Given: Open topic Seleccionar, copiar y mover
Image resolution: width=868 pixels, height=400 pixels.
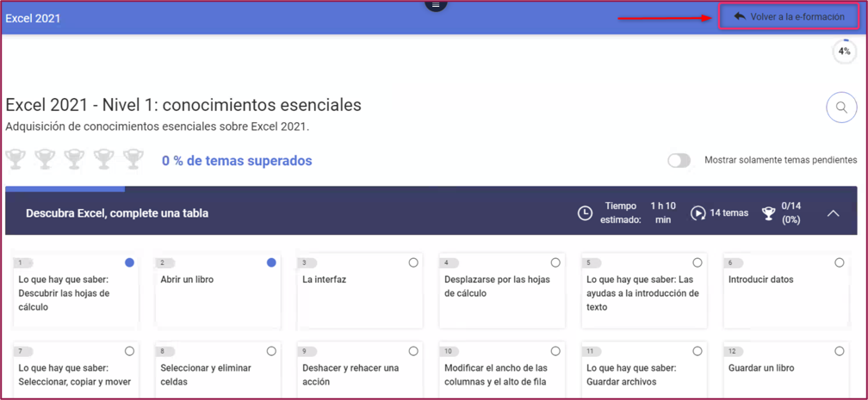Looking at the screenshot, I should point(76,370).
